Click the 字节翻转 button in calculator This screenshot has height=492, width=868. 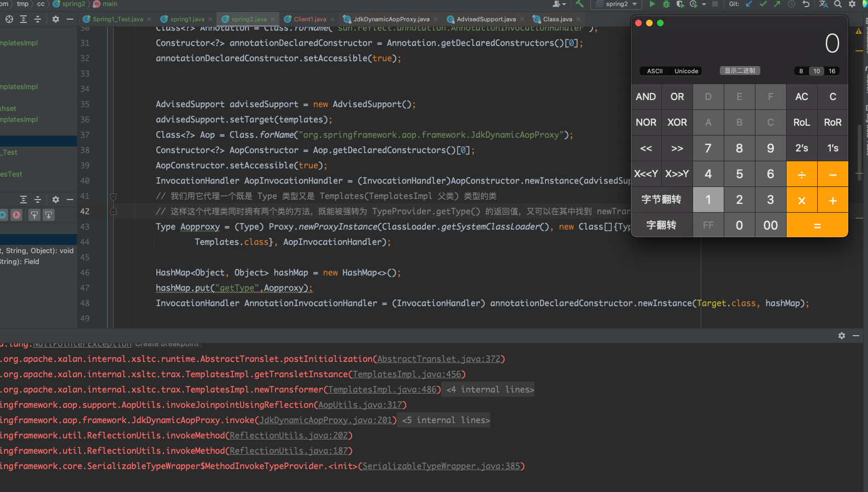(662, 200)
